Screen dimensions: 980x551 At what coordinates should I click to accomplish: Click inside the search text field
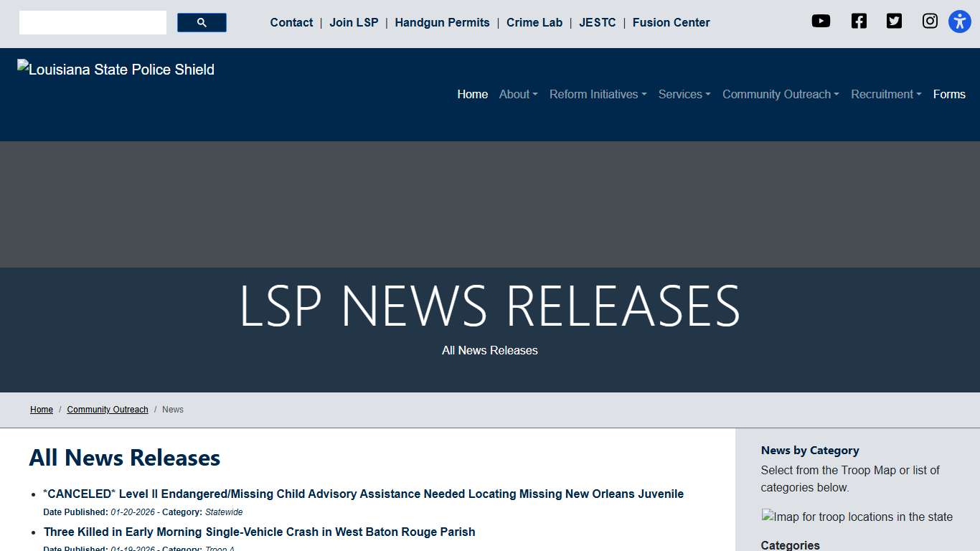click(x=92, y=22)
